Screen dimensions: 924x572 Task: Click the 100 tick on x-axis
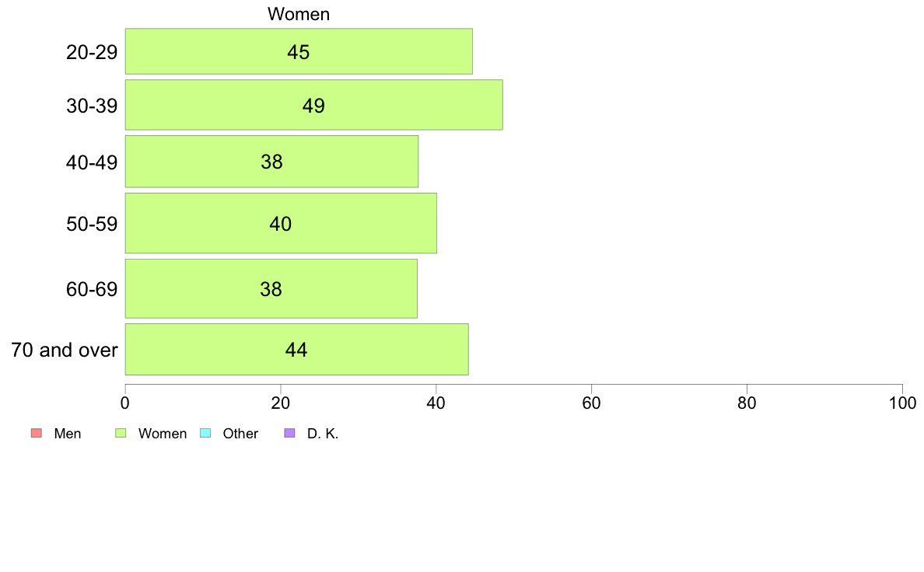tap(902, 403)
